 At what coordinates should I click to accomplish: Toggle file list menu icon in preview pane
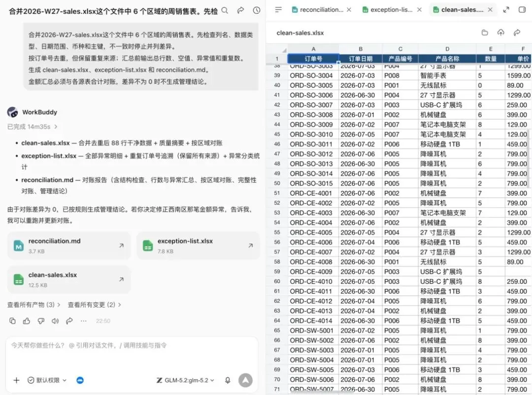(x=278, y=10)
